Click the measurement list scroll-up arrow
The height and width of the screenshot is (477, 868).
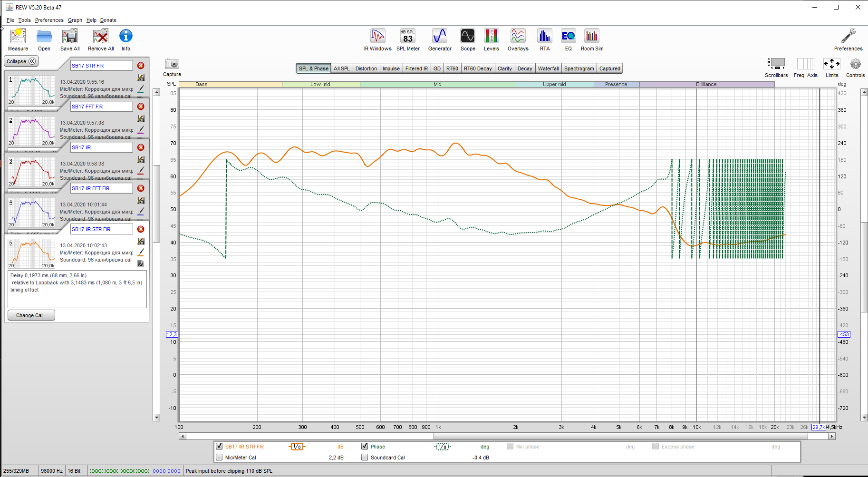point(156,92)
